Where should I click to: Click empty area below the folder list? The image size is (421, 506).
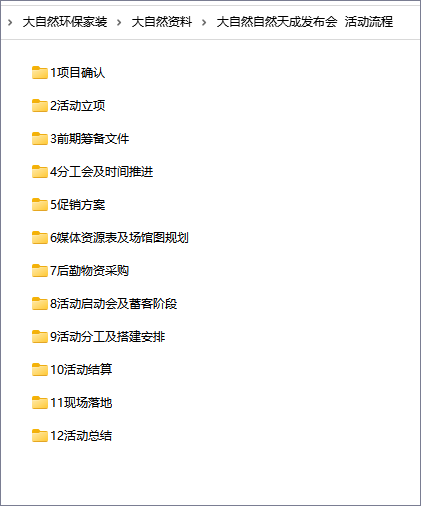(x=210, y=475)
